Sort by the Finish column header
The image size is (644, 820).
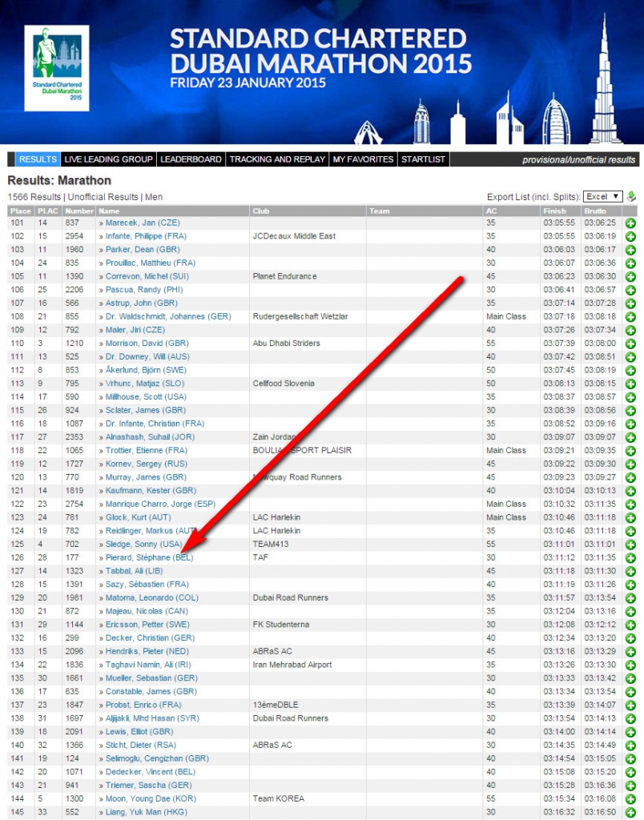point(554,211)
